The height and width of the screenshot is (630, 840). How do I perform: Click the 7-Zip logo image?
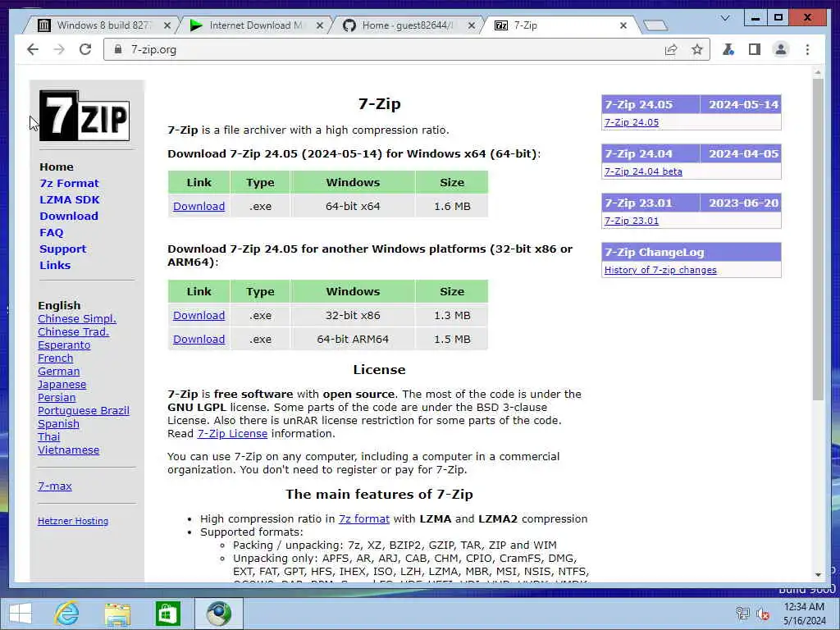tap(84, 115)
